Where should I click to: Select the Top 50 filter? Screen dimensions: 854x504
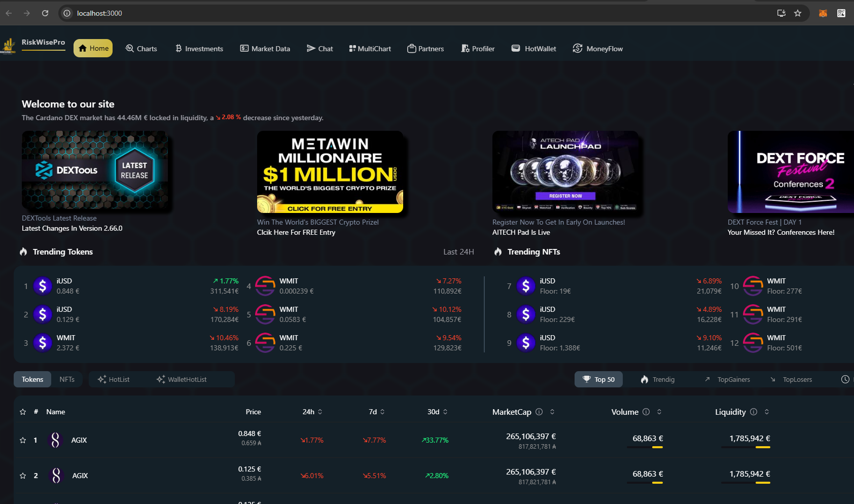598,379
